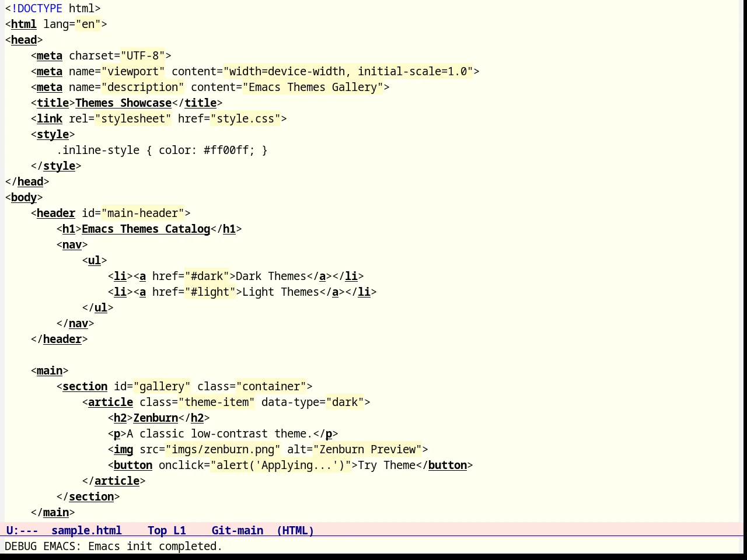Click "A classic low-contrast theme." paragraph text
747x560 pixels.
click(219, 433)
